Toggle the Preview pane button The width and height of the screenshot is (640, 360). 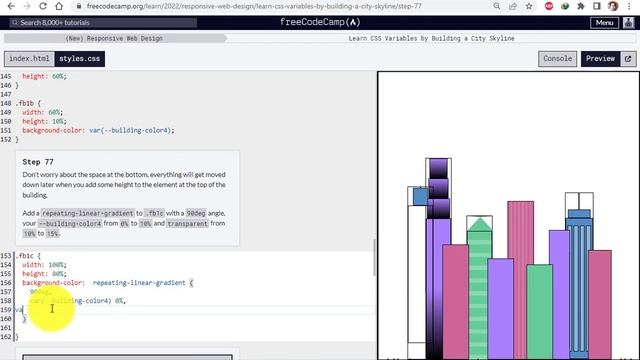click(600, 59)
